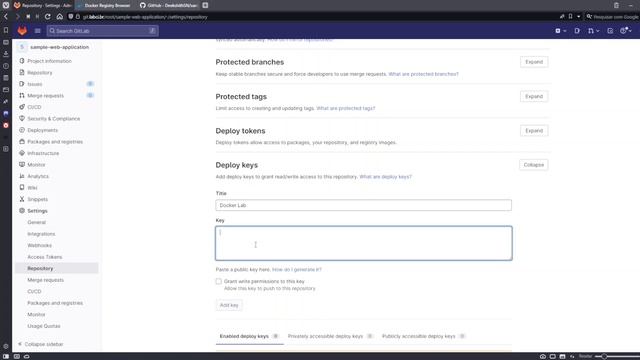Reload the page with the refresh icon
Screen dimensions: 640x360
pyautogui.click(x=48, y=17)
